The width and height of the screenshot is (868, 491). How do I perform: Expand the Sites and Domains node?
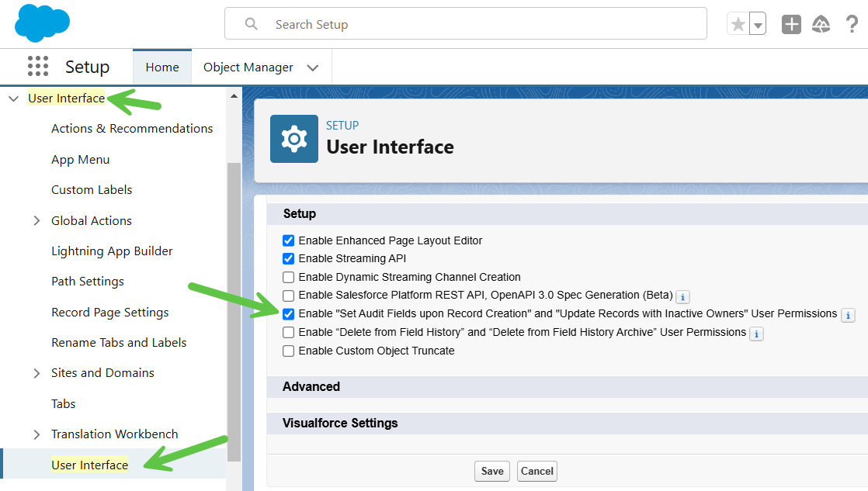[x=36, y=373]
